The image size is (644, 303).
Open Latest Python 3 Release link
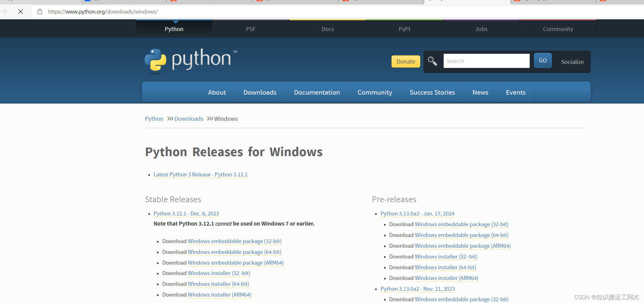coord(200,175)
